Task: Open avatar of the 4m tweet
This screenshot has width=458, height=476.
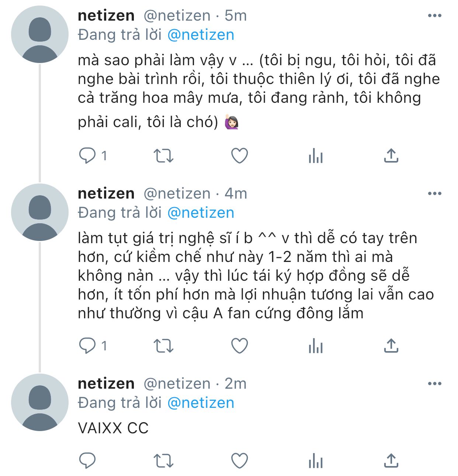Action: pos(40,213)
